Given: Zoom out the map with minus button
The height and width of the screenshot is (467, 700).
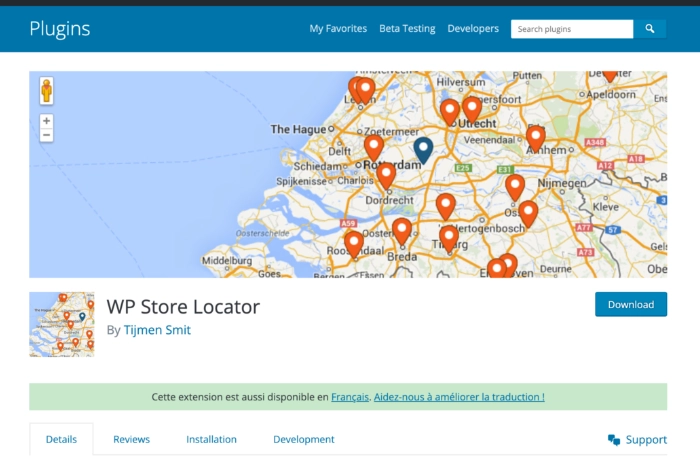Looking at the screenshot, I should (x=46, y=135).
